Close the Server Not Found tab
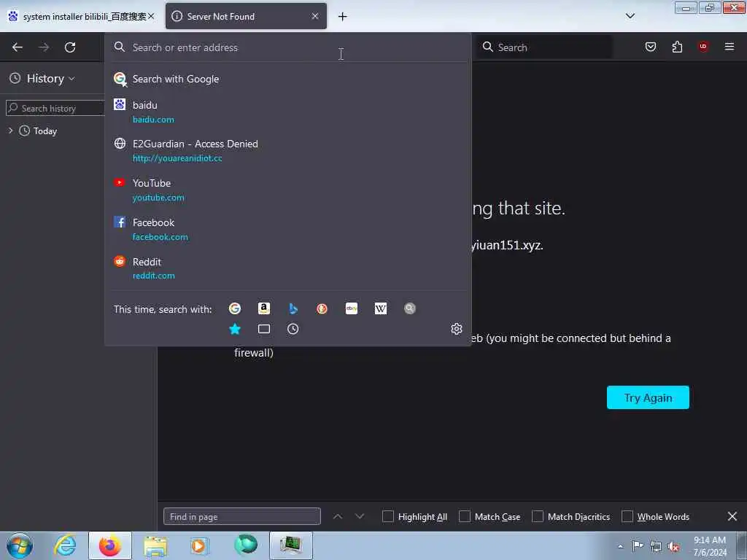The height and width of the screenshot is (560, 747). point(315,16)
